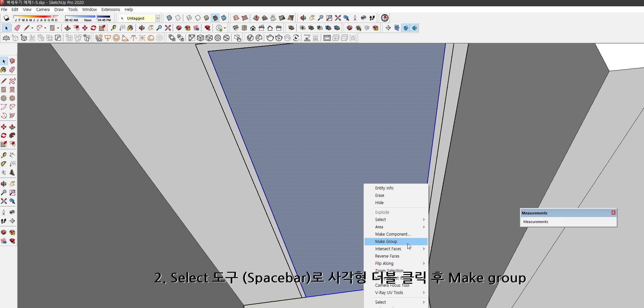Image resolution: width=644 pixels, height=308 pixels.
Task: Click the Make Component tool icon
Action: (12, 61)
